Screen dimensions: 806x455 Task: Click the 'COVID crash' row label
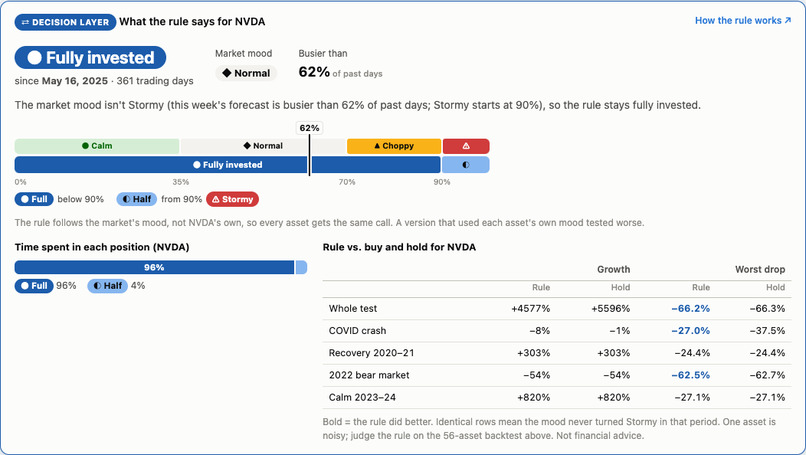coord(357,331)
